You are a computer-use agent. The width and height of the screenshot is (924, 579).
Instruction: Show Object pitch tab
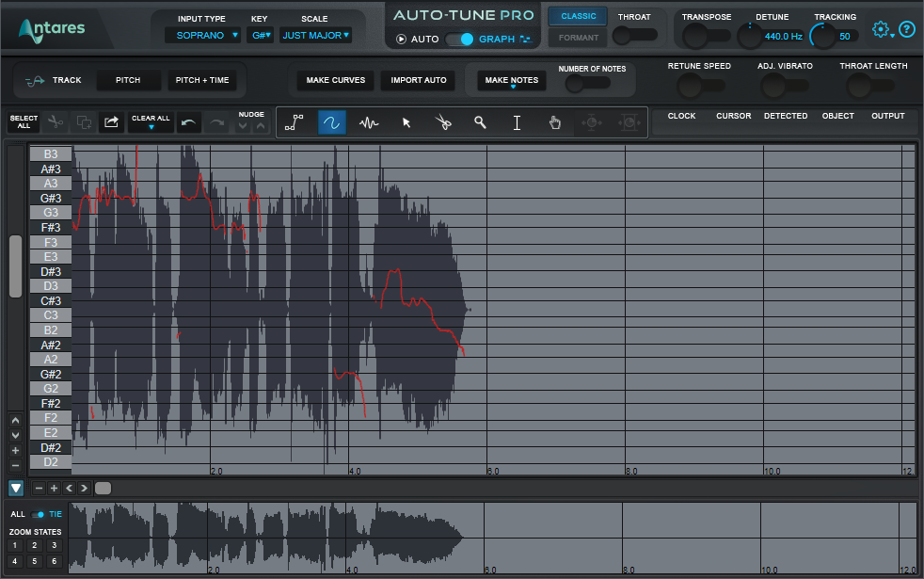[838, 116]
